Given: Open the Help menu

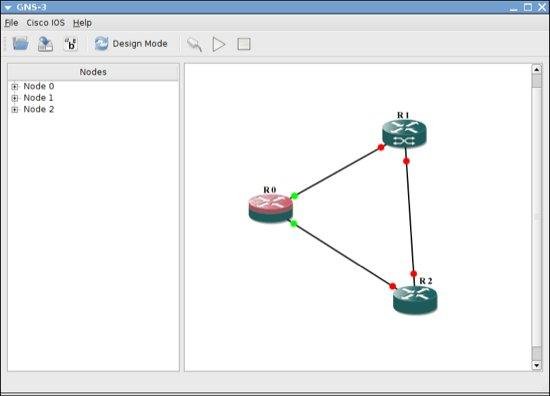Looking at the screenshot, I should click(82, 23).
